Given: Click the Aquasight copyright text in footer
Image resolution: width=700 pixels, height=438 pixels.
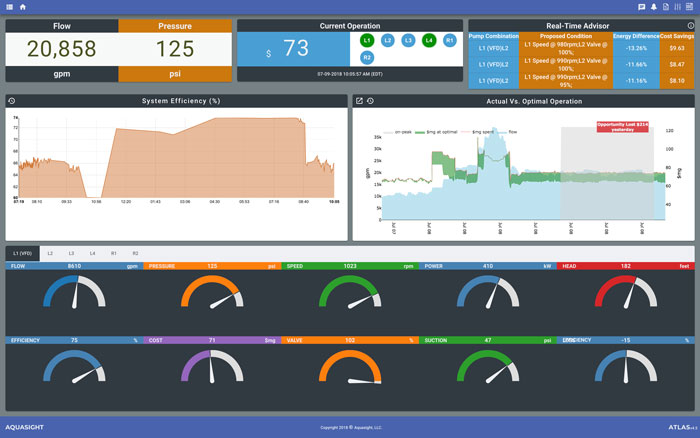Looking at the screenshot, I should [351, 427].
